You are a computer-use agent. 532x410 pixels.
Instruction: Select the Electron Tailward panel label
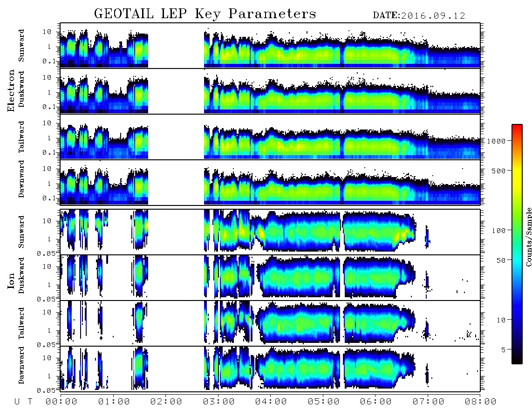pyautogui.click(x=21, y=137)
